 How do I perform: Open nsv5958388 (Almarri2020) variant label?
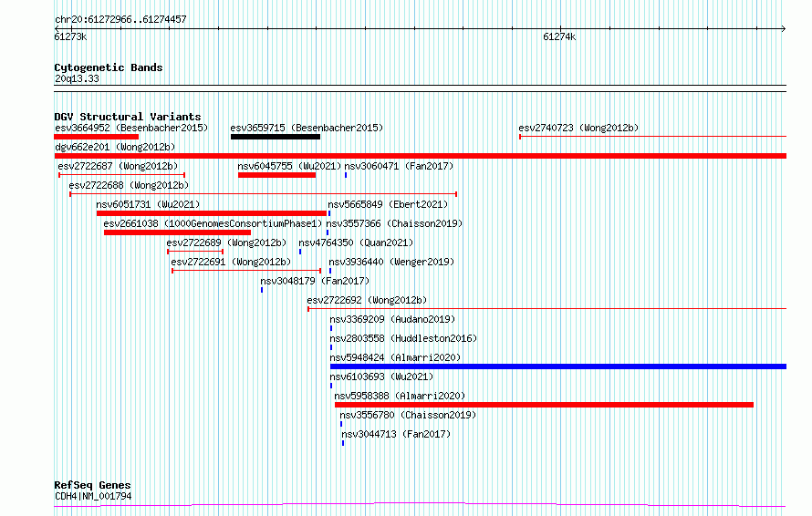coord(400,396)
